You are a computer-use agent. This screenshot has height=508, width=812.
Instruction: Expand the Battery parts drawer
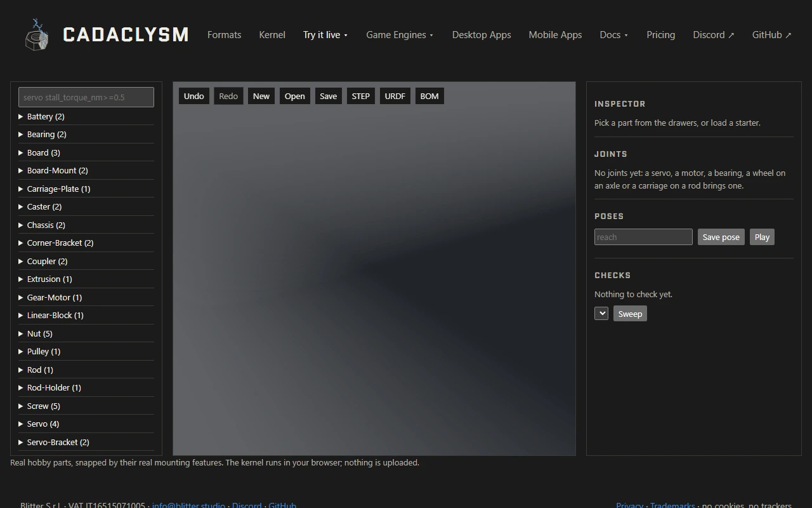86,117
